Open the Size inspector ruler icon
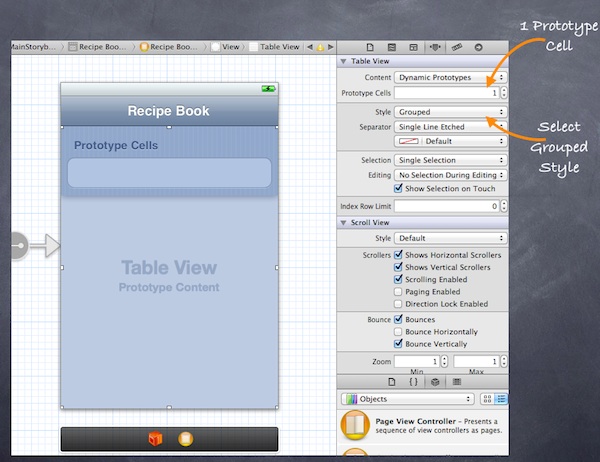This screenshot has height=462, width=600. click(x=456, y=47)
